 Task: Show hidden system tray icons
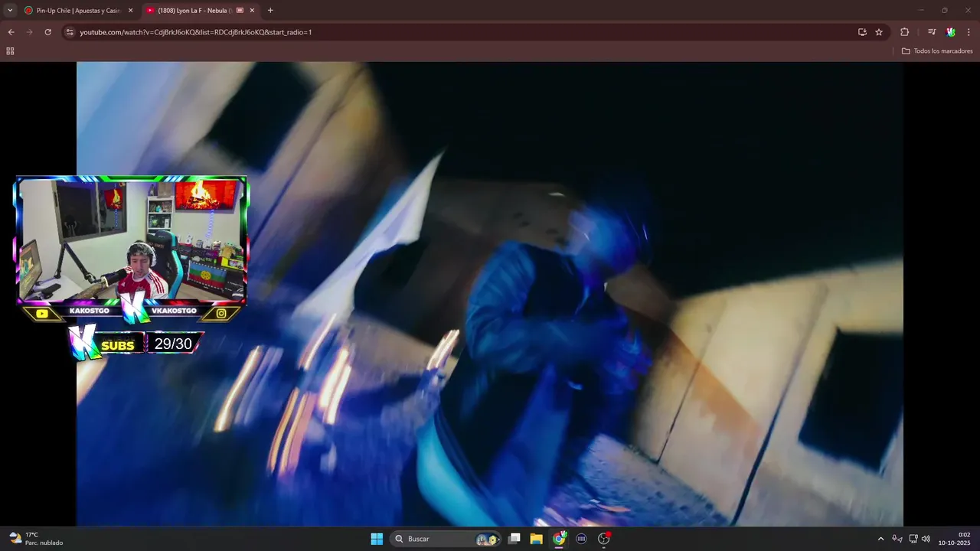pyautogui.click(x=880, y=539)
